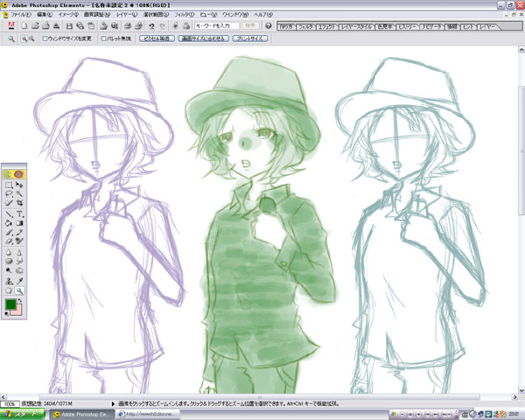525x420 pixels.
Task: Click the Open file folder icon
Action: 35,25
